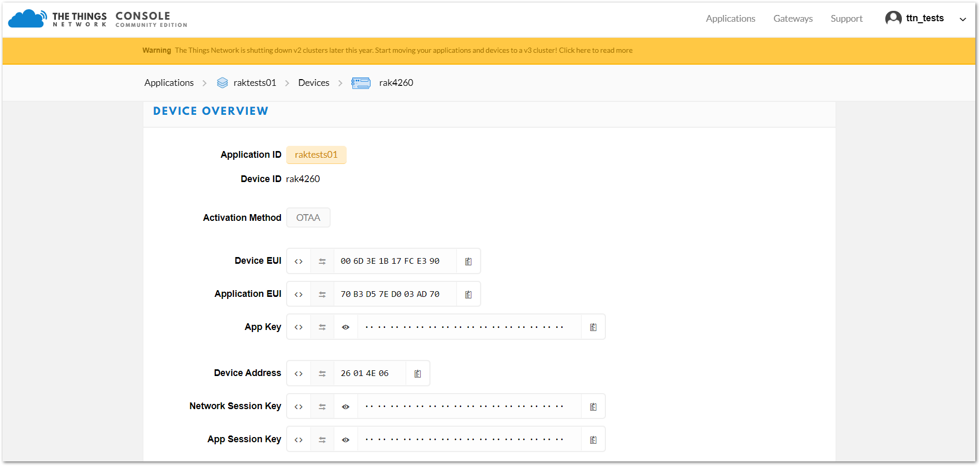
Task: Switch Device EUI byte order
Action: (322, 261)
